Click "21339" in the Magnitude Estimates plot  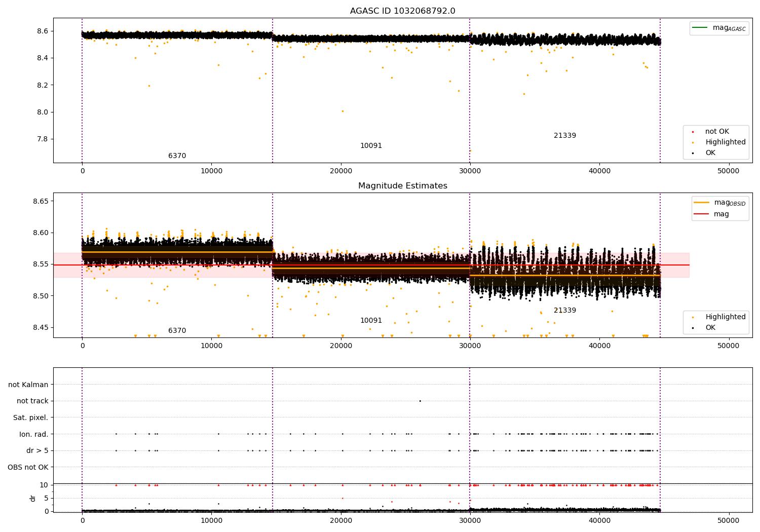pos(564,311)
